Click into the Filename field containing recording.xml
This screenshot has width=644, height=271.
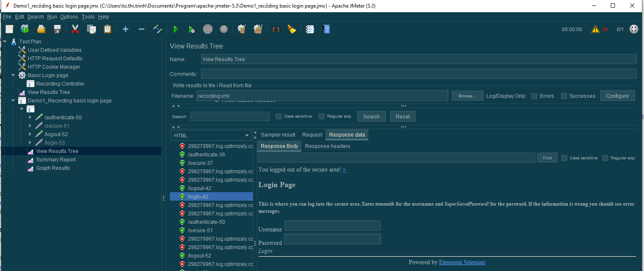[322, 96]
